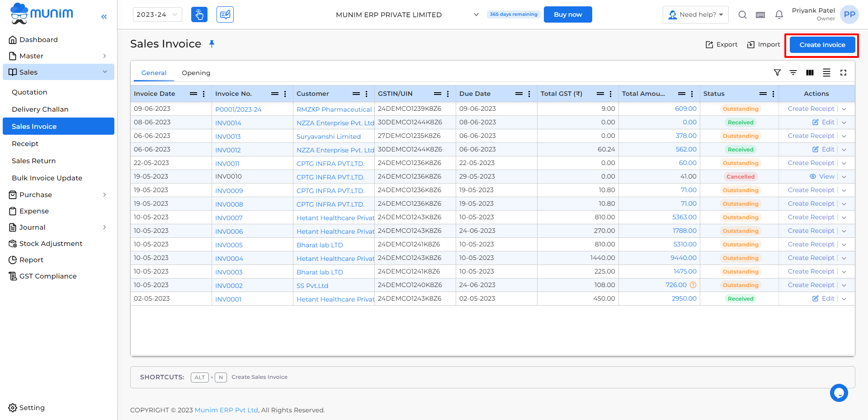The image size is (868, 420).
Task: Click the sort lines icon above table
Action: pos(793,72)
